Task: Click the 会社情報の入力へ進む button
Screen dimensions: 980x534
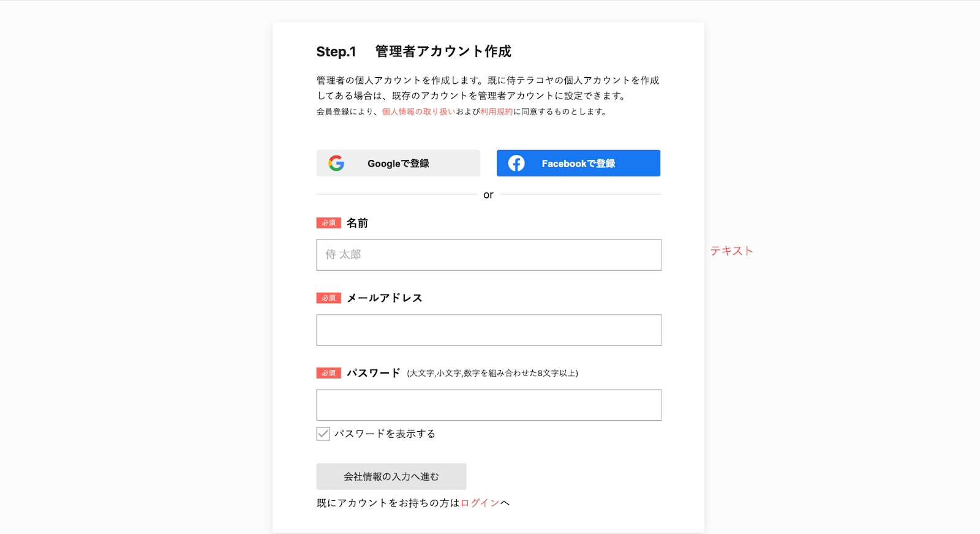Action: [390, 476]
